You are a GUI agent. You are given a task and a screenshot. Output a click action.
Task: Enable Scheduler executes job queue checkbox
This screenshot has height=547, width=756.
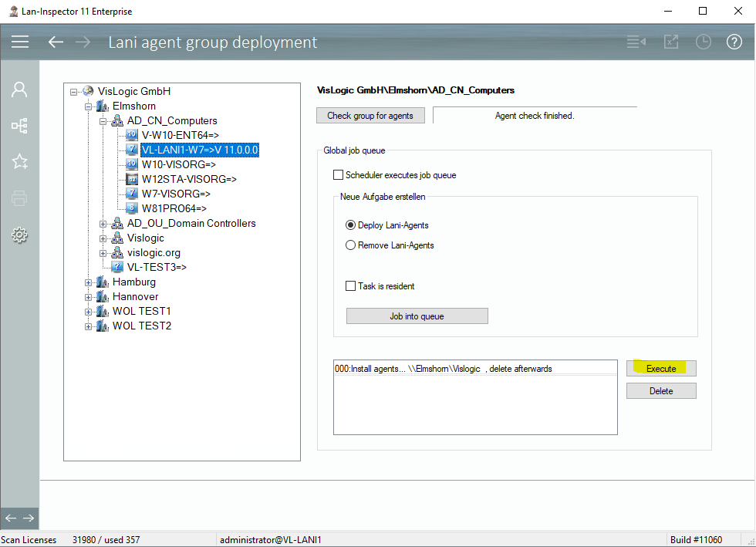(x=338, y=175)
